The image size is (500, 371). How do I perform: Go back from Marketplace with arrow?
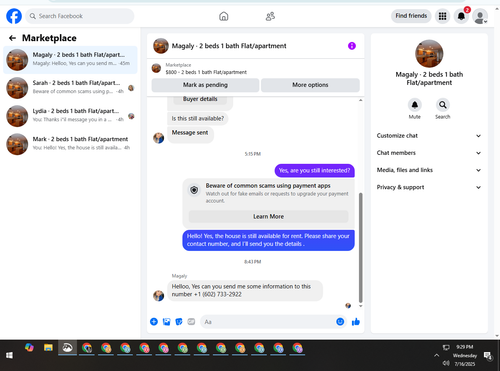pyautogui.click(x=12, y=38)
